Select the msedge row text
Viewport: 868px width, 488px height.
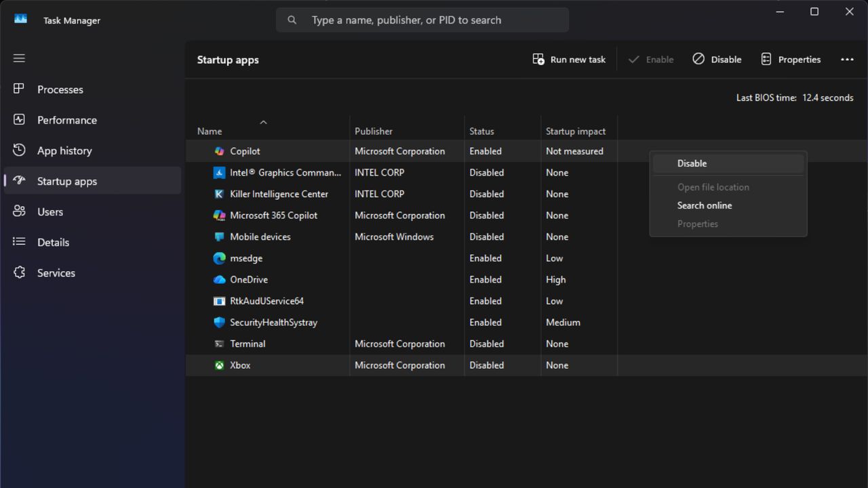(x=246, y=258)
